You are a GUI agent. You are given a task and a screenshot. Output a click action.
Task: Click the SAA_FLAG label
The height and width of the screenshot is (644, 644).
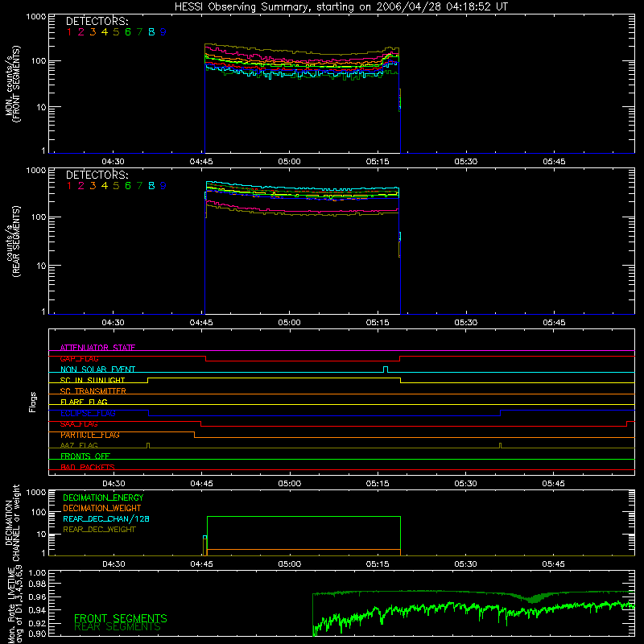pyautogui.click(x=79, y=424)
